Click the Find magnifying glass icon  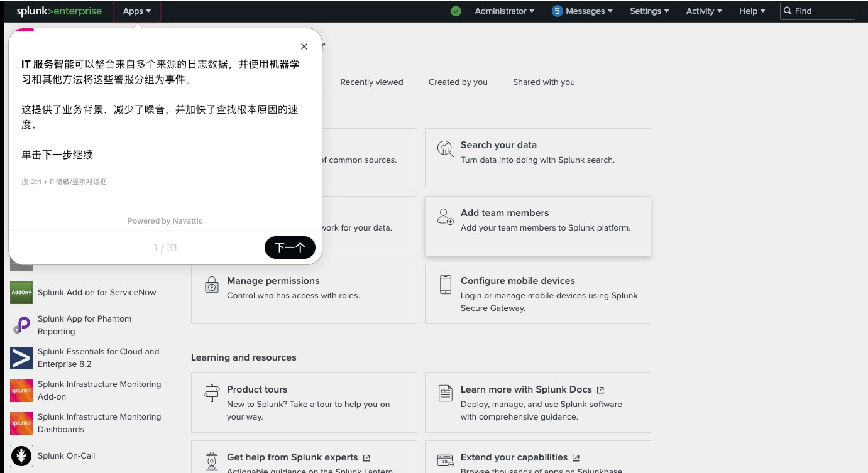(x=788, y=11)
